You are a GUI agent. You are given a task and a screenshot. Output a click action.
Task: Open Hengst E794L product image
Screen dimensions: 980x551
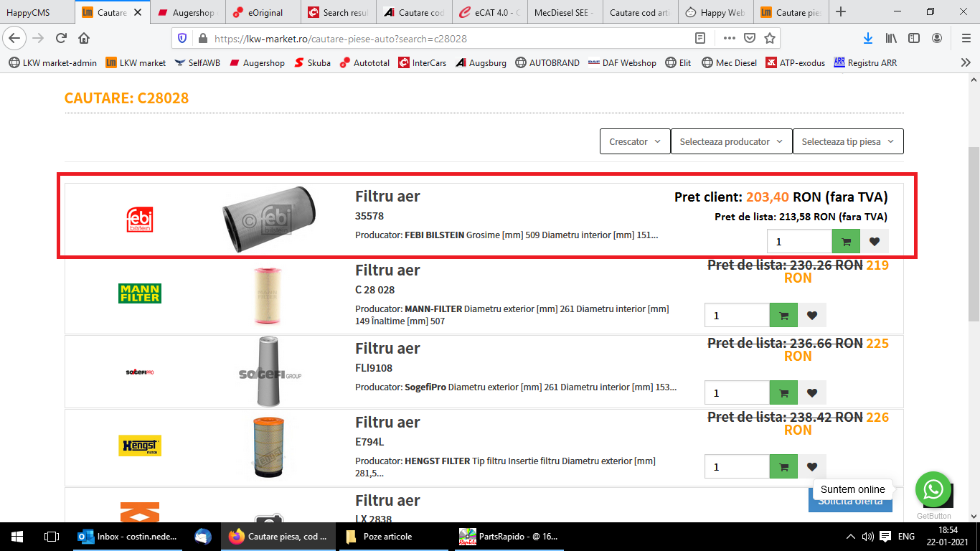268,448
